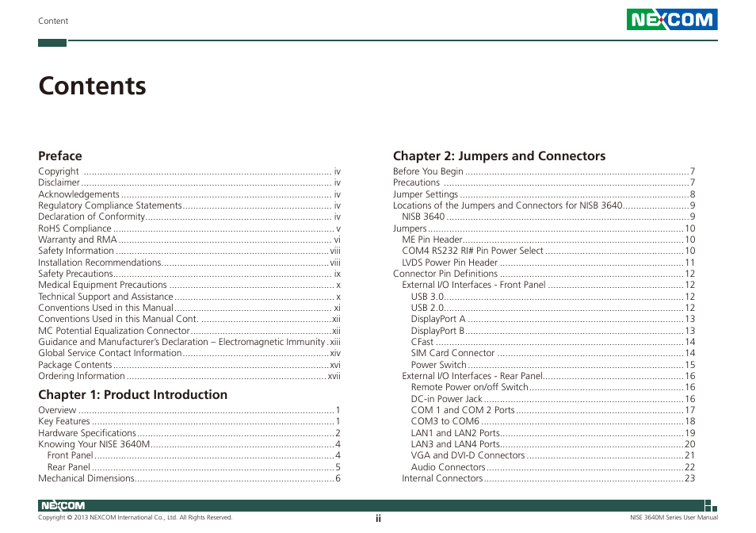Viewport: 756px width, 533px height.
Task: Open External I/O Interfaces - Front Panel
Action: [548, 285]
